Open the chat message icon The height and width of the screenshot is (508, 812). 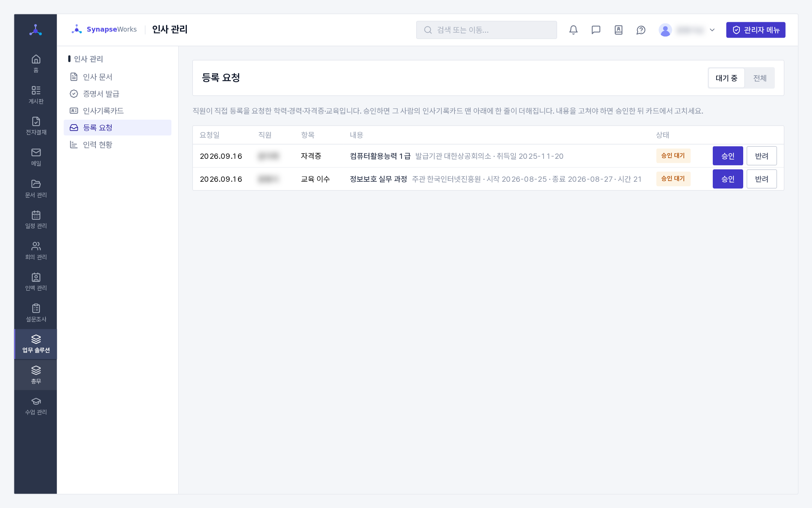click(596, 30)
